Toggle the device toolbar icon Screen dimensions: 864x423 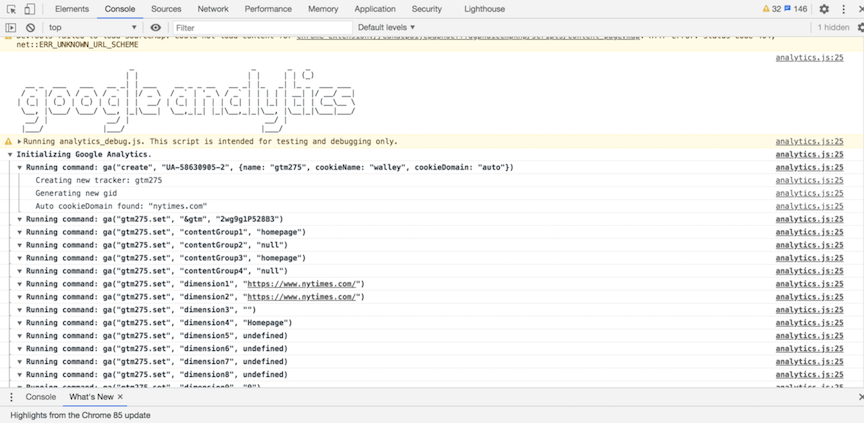coord(30,9)
